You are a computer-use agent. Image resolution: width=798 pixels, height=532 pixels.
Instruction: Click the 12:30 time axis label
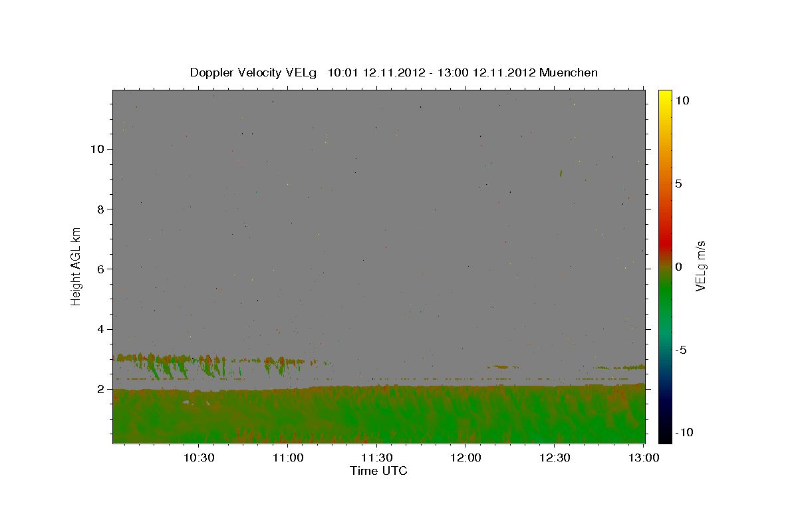pyautogui.click(x=555, y=458)
